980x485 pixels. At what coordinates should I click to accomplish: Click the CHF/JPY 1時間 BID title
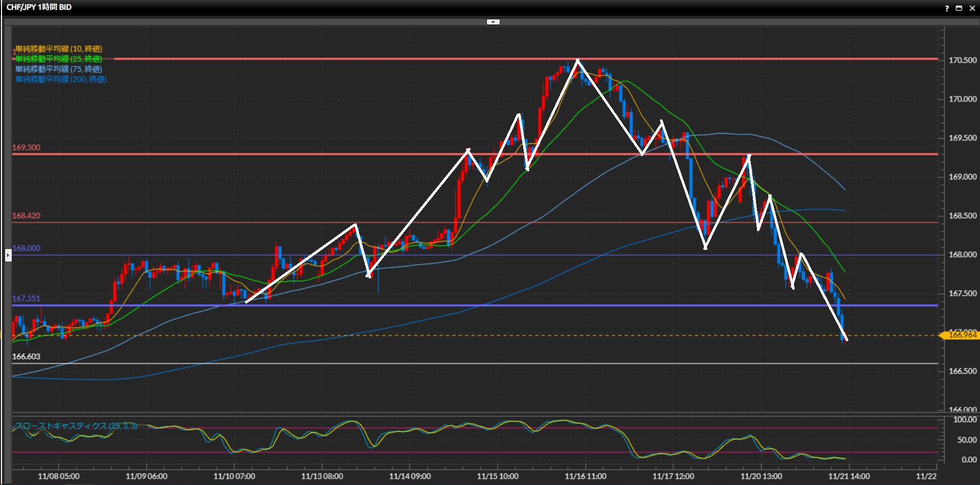click(39, 7)
